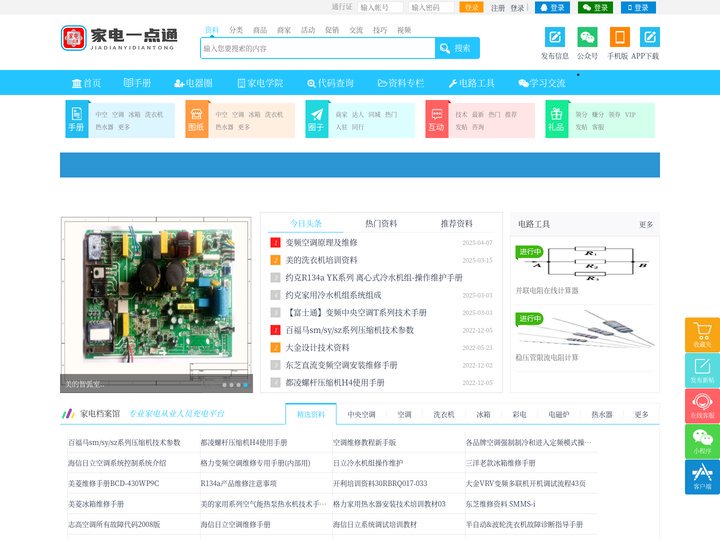Open the 手机版 mobile icon
The width and height of the screenshot is (720, 540).
(x=619, y=37)
